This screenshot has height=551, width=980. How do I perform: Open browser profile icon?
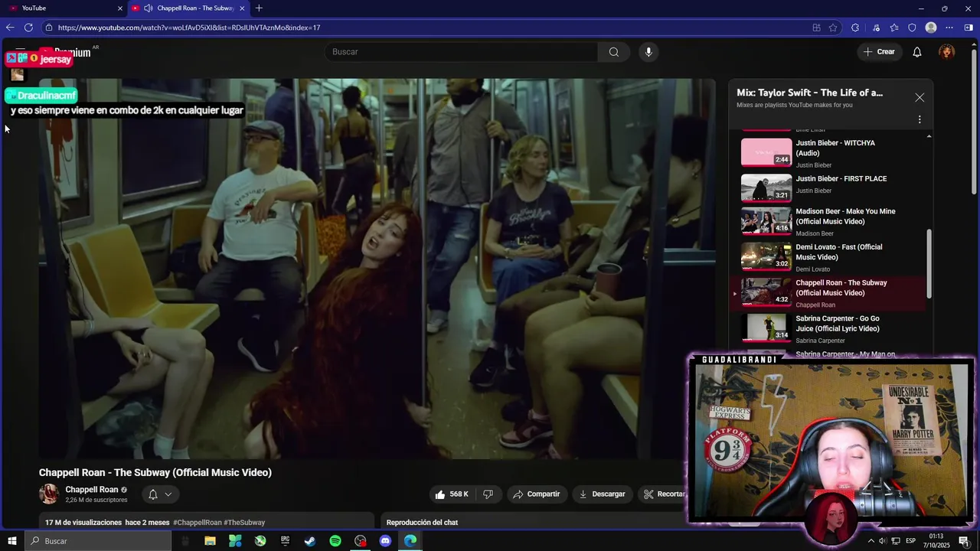pyautogui.click(x=931, y=28)
